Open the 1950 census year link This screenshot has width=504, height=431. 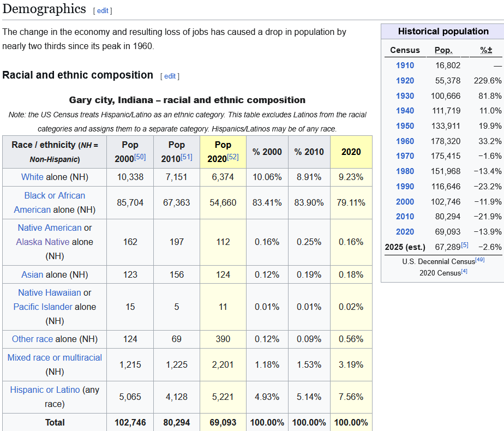(x=405, y=126)
